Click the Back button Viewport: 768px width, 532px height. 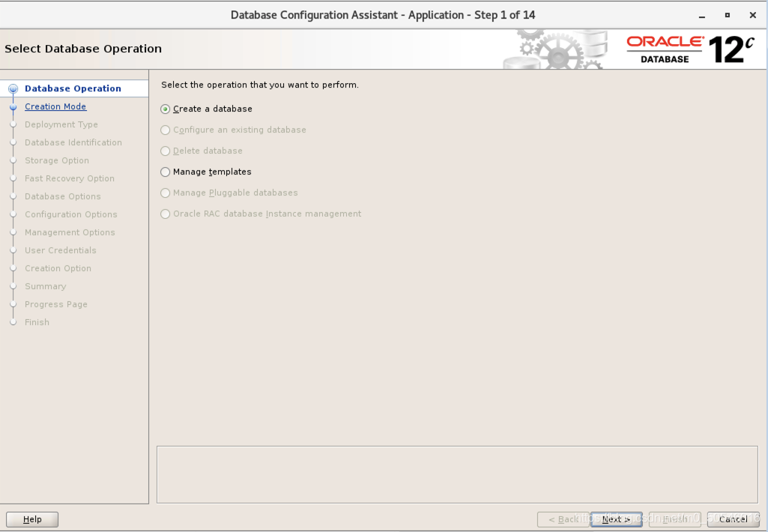[x=563, y=519]
